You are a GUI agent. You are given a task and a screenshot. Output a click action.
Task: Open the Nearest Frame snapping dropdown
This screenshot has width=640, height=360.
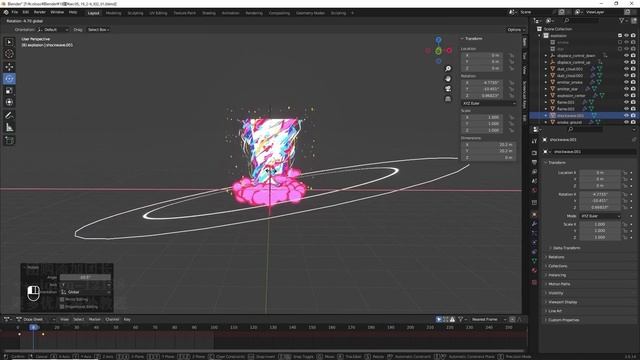point(488,319)
